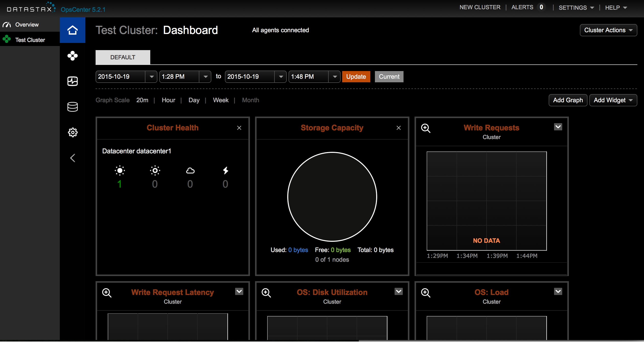Close the Storage Capacity widget

pyautogui.click(x=399, y=128)
